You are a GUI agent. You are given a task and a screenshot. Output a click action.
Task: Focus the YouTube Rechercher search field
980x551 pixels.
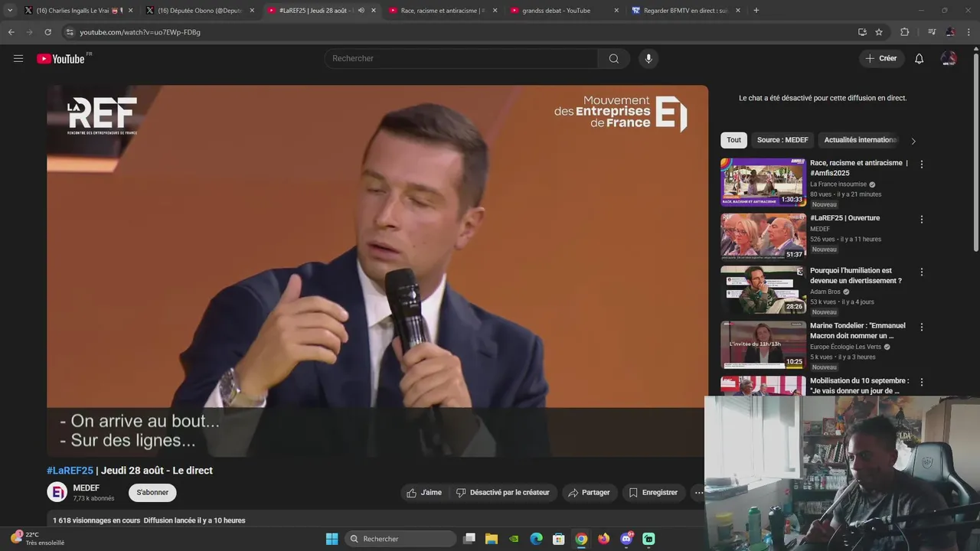[462, 59]
